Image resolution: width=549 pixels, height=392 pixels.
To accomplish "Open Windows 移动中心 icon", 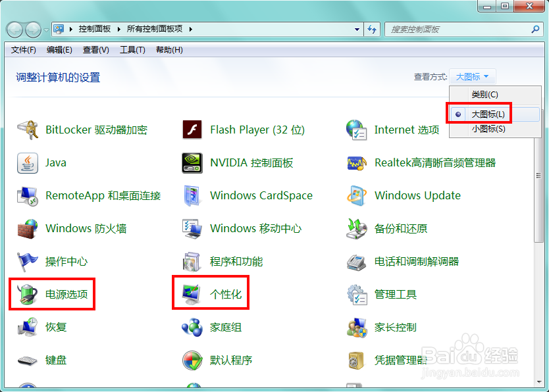I will [192, 229].
